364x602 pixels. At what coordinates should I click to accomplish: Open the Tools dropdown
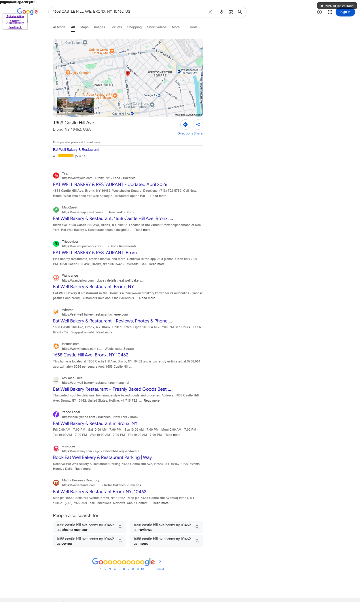click(x=195, y=27)
